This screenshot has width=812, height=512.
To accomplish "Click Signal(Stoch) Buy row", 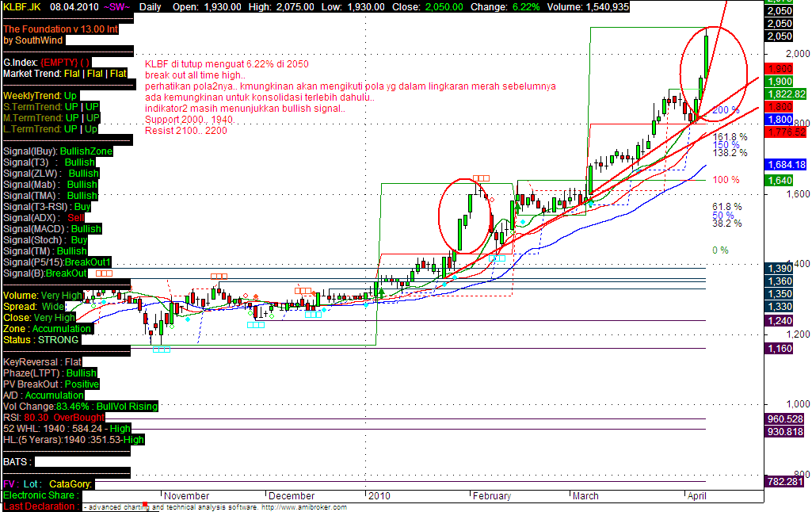I will (45, 240).
